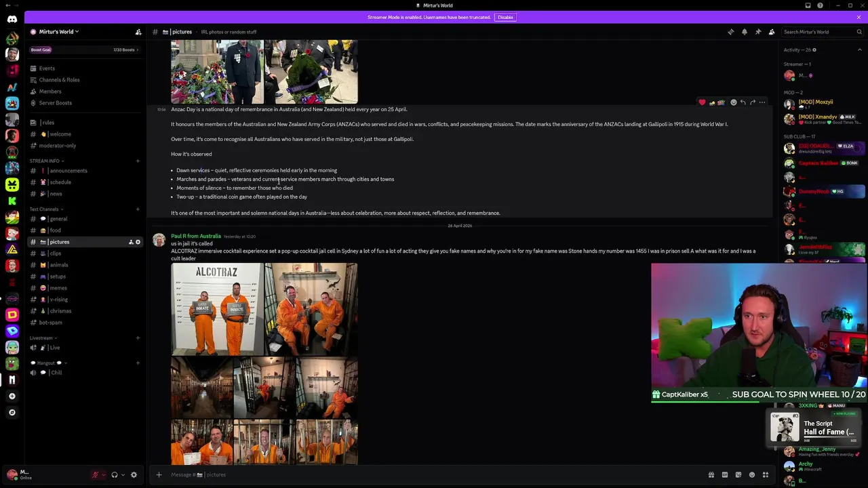Reply to the Anzac Day message
Image resolution: width=868 pixels, height=488 pixels.
(x=743, y=102)
